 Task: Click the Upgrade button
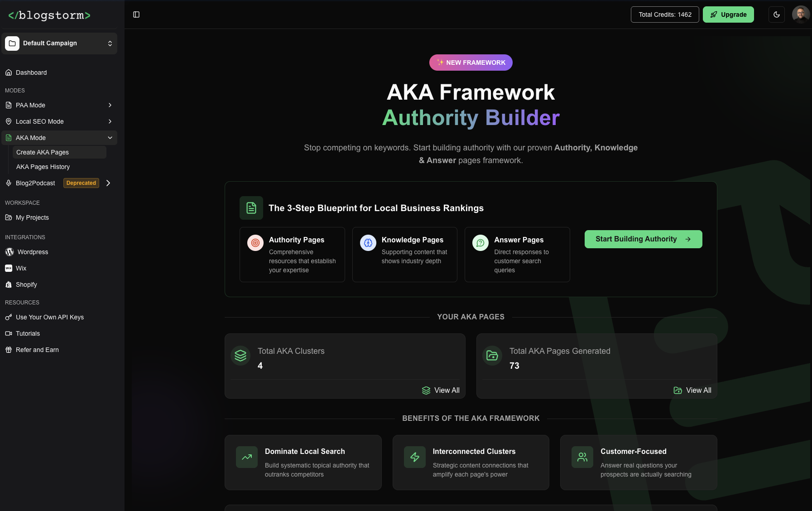coord(728,14)
